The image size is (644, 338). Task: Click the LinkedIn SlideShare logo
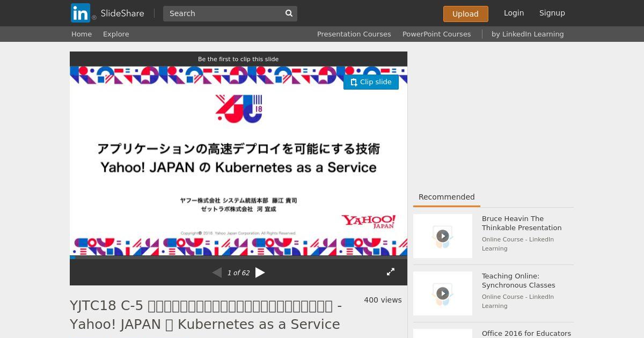108,13
